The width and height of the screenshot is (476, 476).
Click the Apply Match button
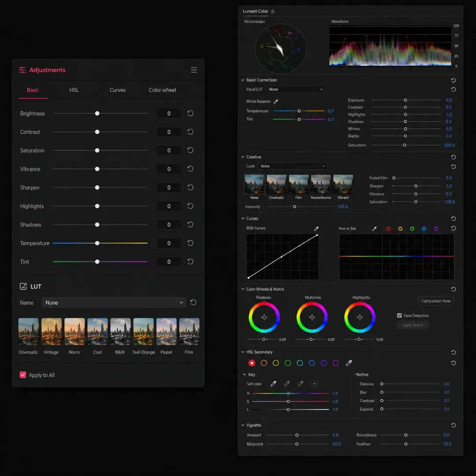pos(413,325)
